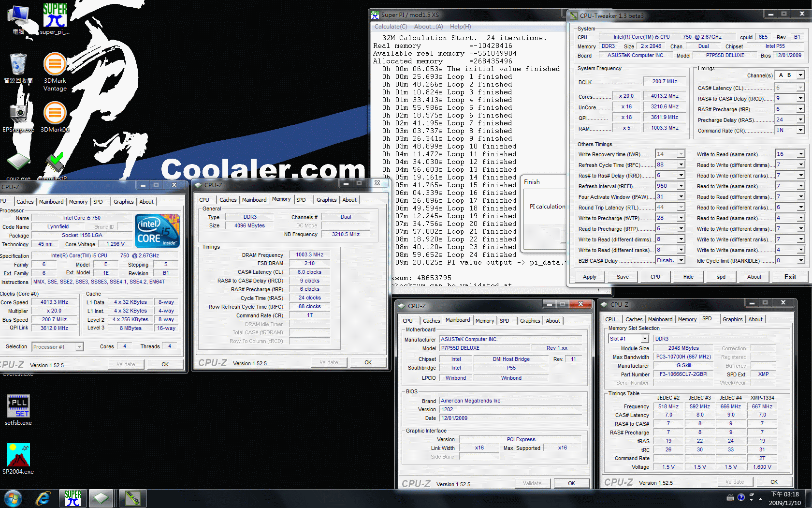Open the super_pi desktop icon
812x508 pixels.
tap(55, 18)
